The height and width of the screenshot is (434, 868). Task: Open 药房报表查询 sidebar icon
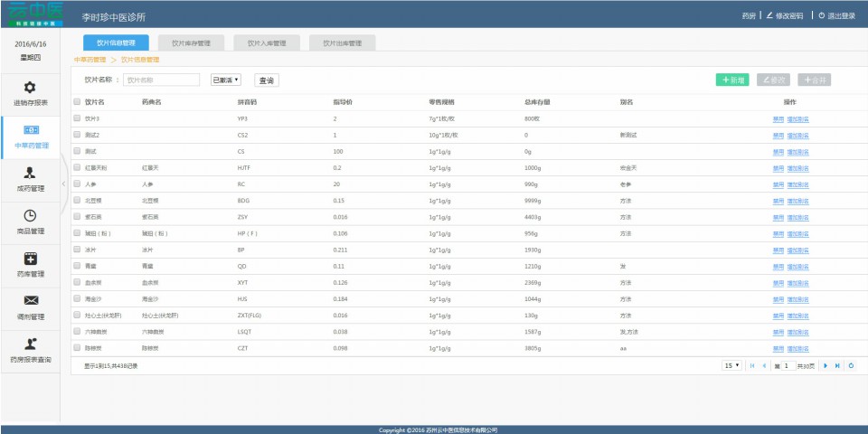[30, 344]
